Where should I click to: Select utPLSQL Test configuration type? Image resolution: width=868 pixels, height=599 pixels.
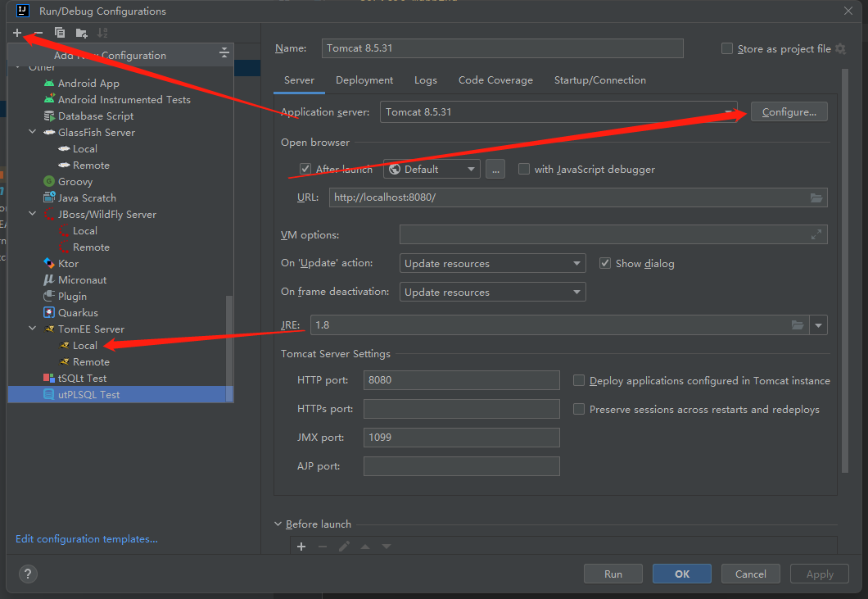pyautogui.click(x=88, y=394)
